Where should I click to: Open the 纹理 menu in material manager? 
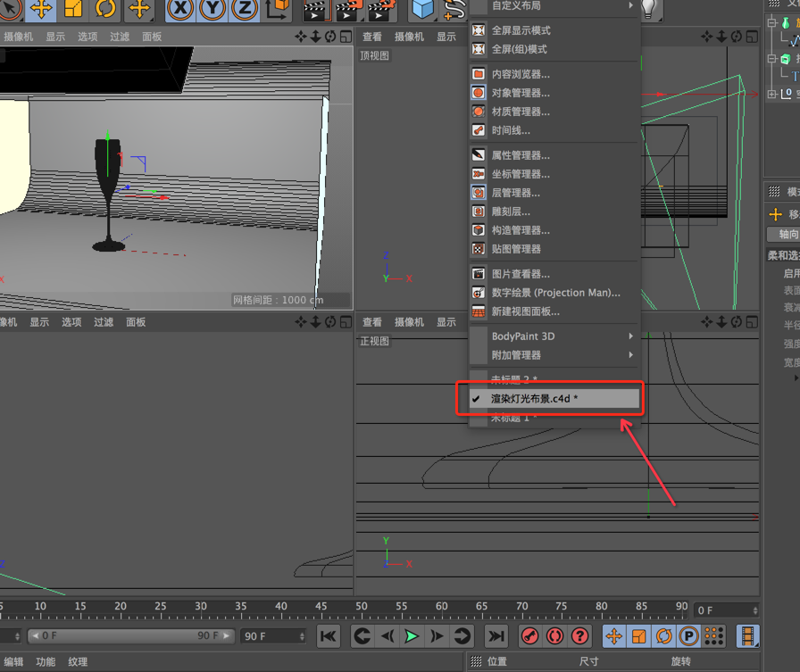click(x=78, y=662)
